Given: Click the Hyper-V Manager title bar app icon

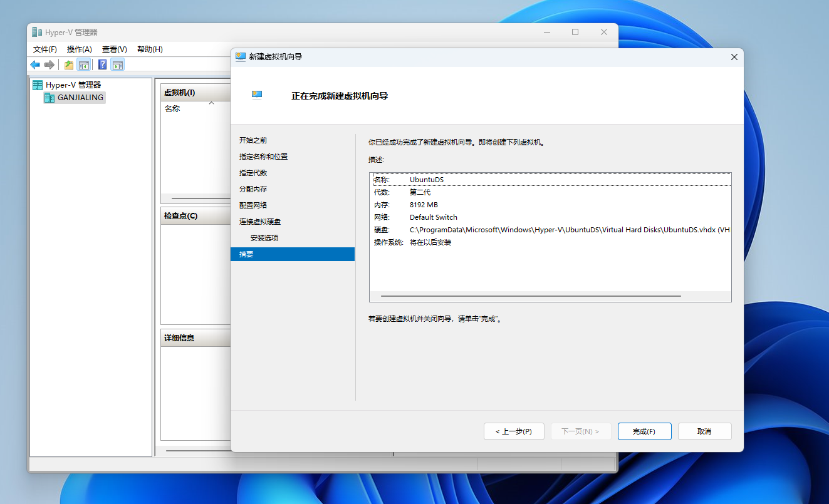Looking at the screenshot, I should click(37, 33).
